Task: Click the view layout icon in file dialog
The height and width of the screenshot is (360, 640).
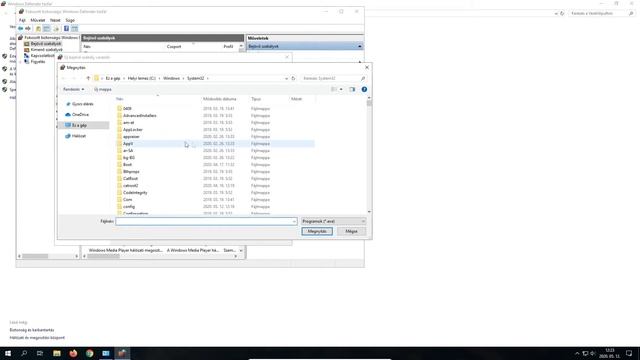Action: [x=334, y=89]
